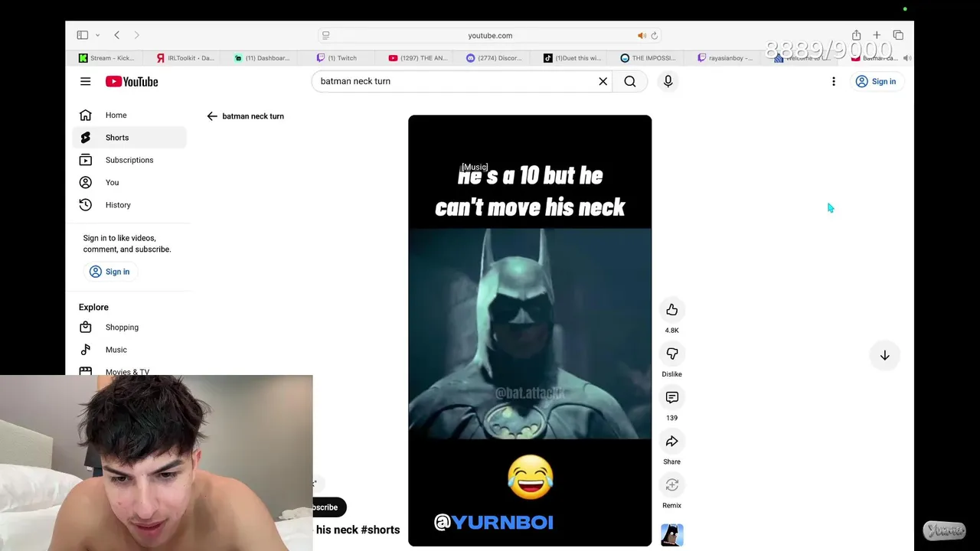Switch to THE IMPOSSI... tab
Viewport: 980px width, 551px height.
649,58
